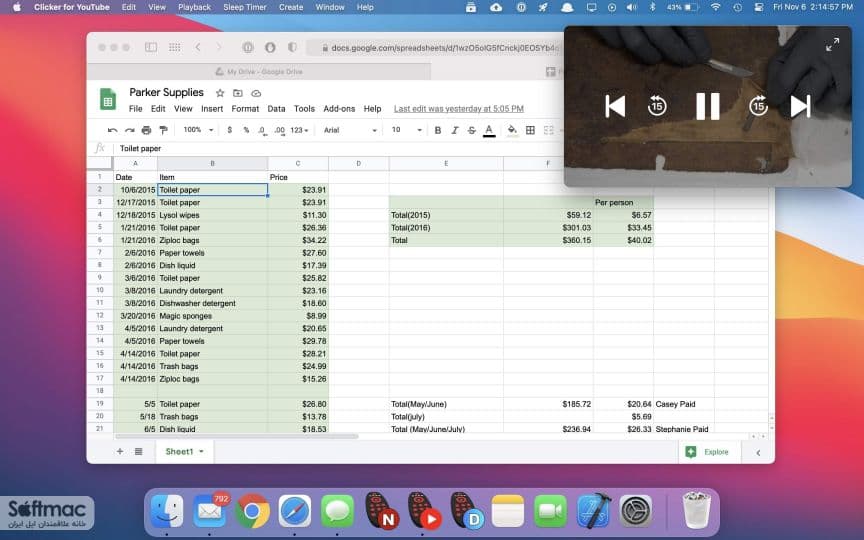Viewport: 864px width, 540px height.
Task: Select the $301.03 Total(2016) cell
Action: coord(548,228)
